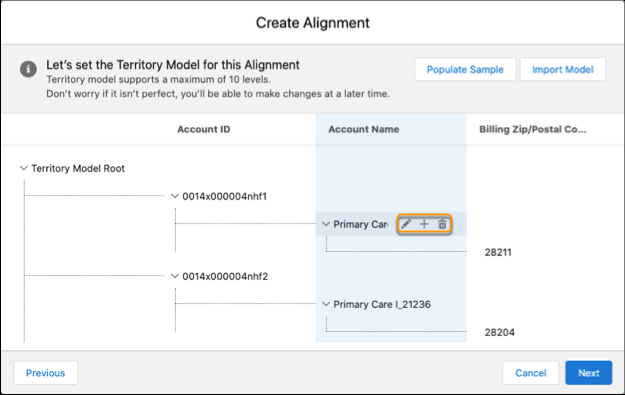Image resolution: width=625 pixels, height=395 pixels.
Task: Select the Account ID column header
Action: pyautogui.click(x=204, y=129)
